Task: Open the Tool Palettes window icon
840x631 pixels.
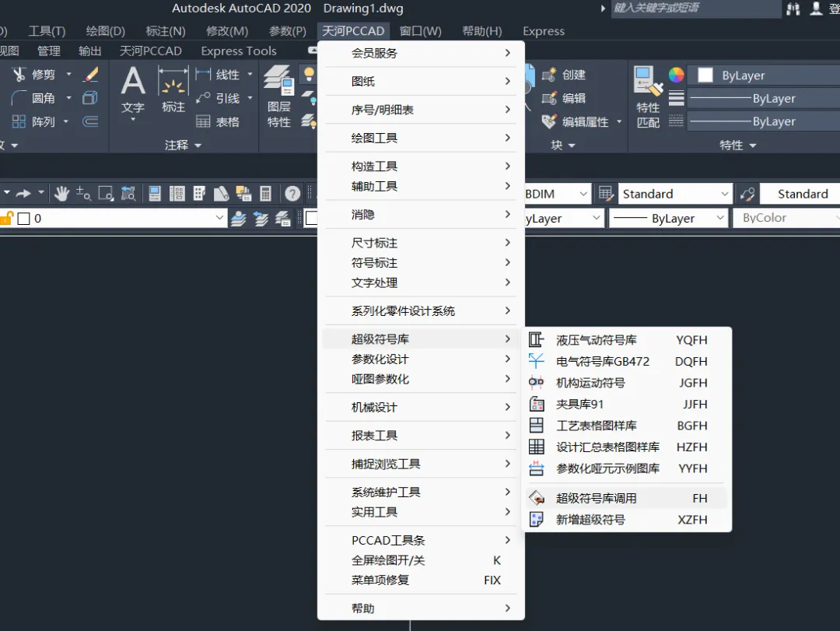Action: pyautogui.click(x=199, y=194)
